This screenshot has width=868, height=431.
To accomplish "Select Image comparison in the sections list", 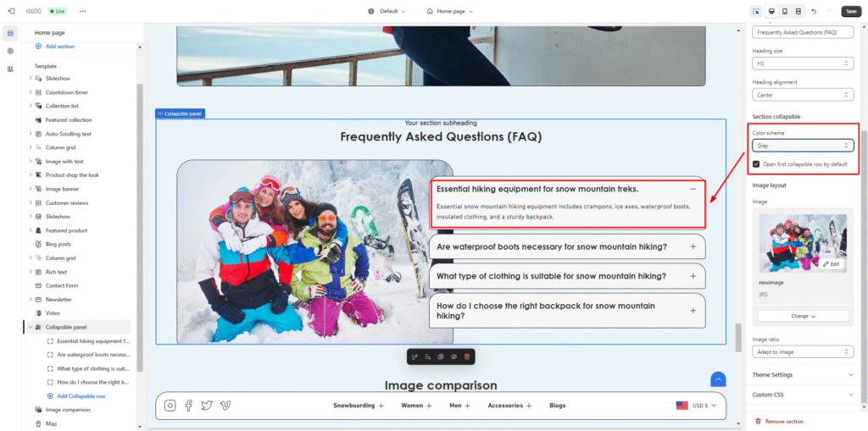I will click(x=68, y=410).
